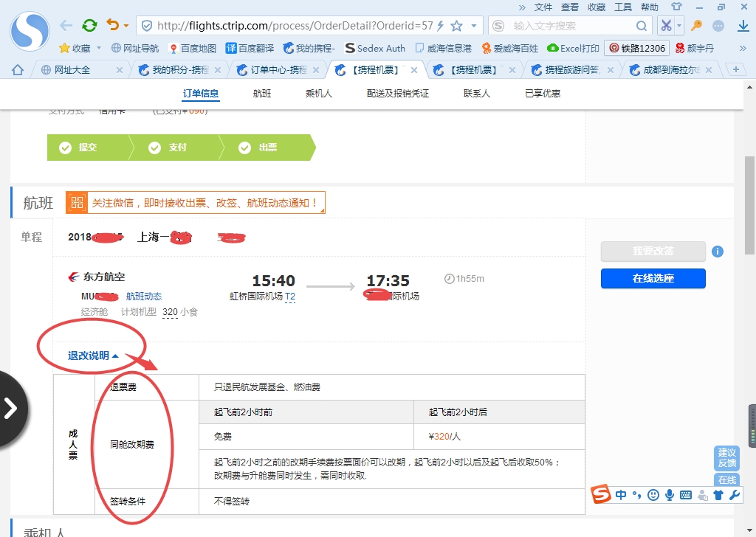Click the WeChat follow QR notification banner
The height and width of the screenshot is (537, 756).
point(195,203)
